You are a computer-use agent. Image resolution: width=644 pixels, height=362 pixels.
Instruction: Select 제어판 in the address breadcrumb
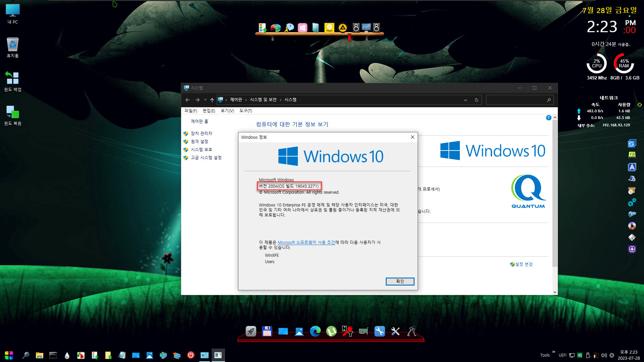pos(236,100)
